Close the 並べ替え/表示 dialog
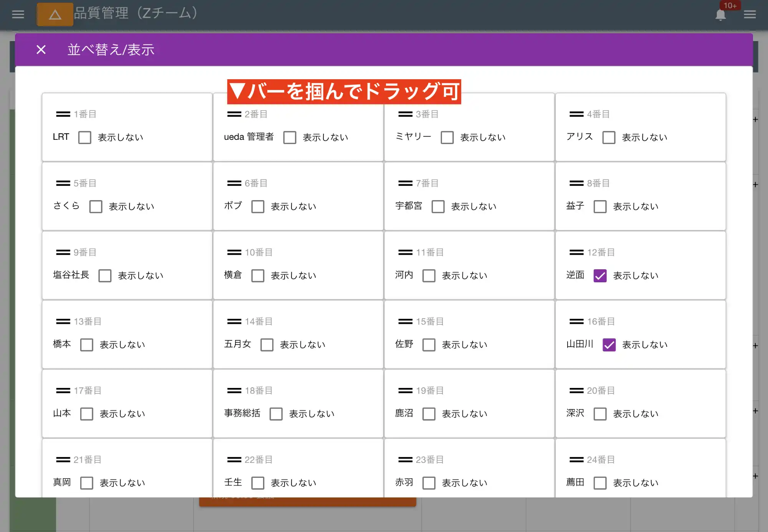 [41, 50]
